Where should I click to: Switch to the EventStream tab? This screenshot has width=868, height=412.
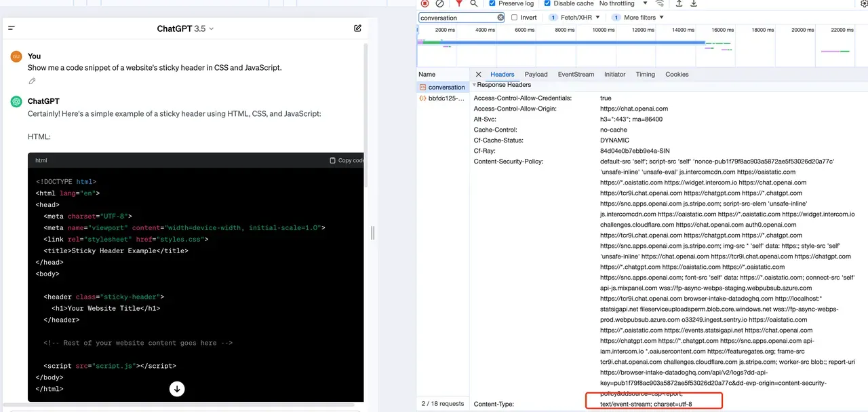pos(576,75)
